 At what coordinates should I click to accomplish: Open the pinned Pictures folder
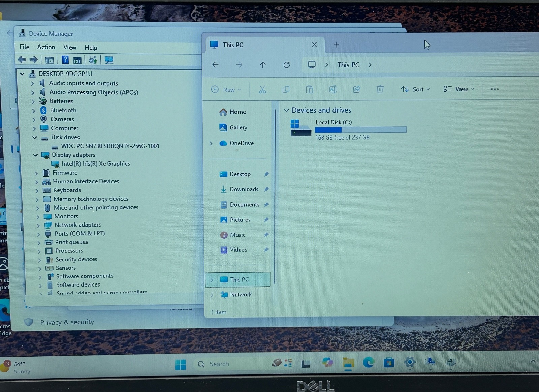click(x=240, y=220)
